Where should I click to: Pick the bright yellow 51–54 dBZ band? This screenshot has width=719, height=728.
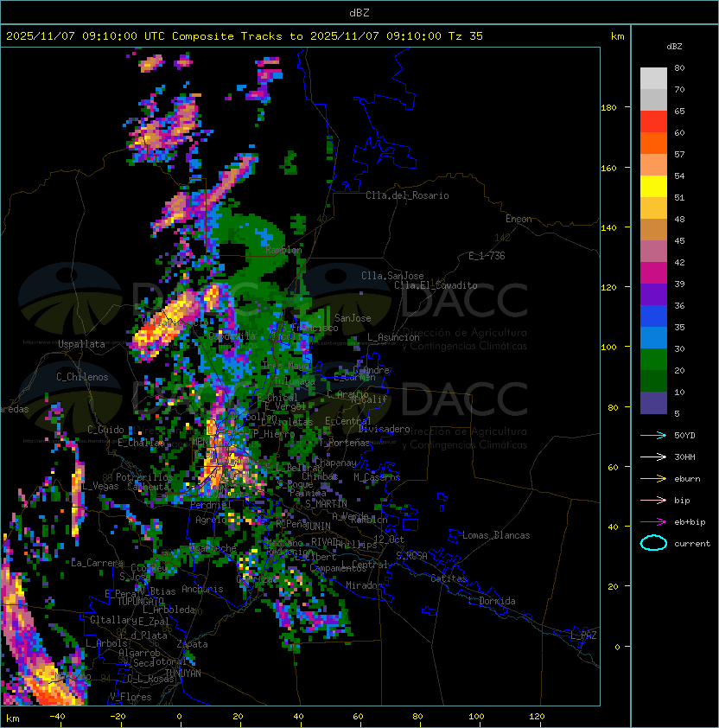653,187
